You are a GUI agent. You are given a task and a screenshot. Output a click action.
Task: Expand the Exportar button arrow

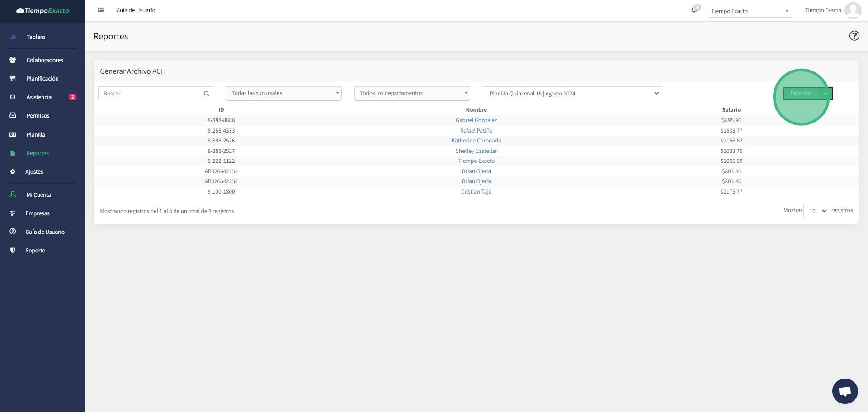(826, 94)
